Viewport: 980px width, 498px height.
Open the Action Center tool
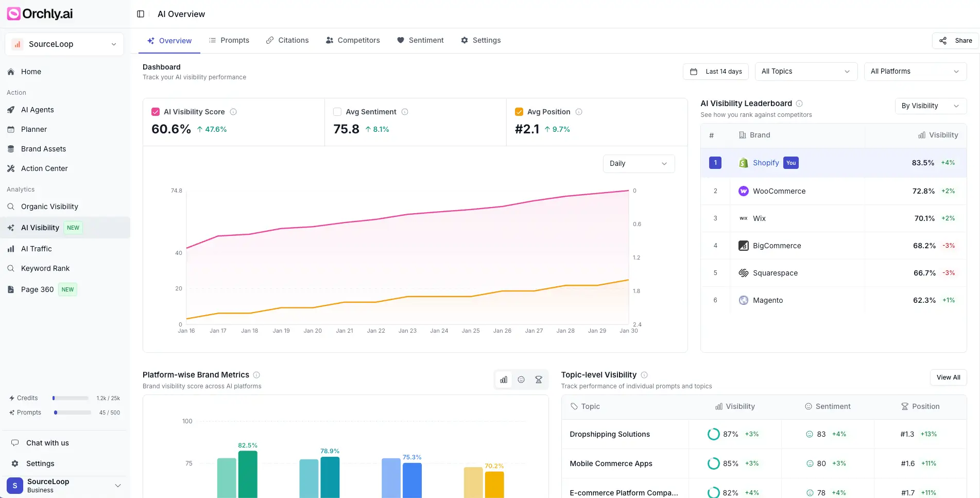point(44,168)
